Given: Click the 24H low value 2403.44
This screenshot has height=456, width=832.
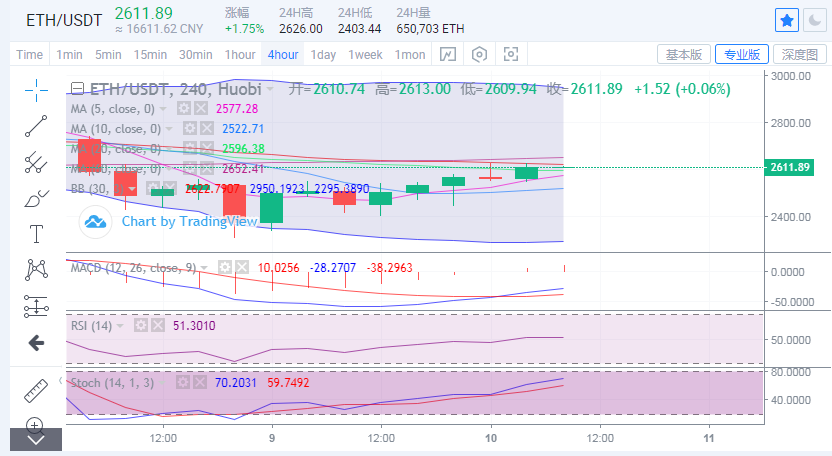Looking at the screenshot, I should (359, 29).
